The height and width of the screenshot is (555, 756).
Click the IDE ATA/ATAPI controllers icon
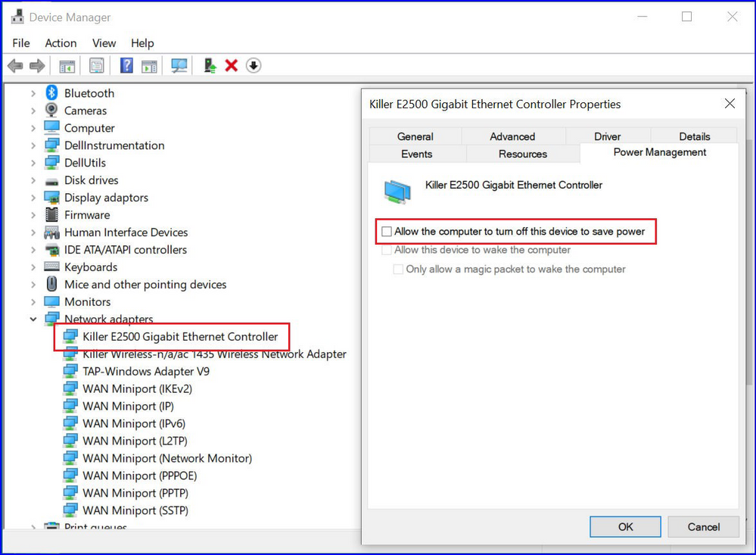[51, 250]
